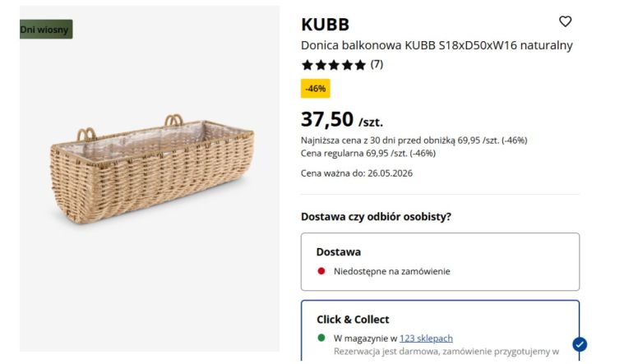Click the Dni wiosny promo badge
This screenshot has width=624, height=364.
point(46,30)
